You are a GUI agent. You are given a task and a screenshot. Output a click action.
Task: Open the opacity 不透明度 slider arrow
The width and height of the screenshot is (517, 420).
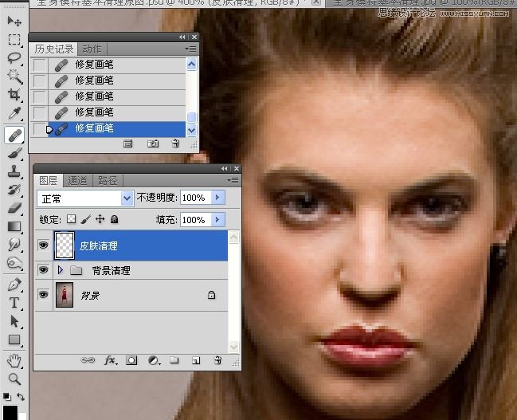coord(219,198)
